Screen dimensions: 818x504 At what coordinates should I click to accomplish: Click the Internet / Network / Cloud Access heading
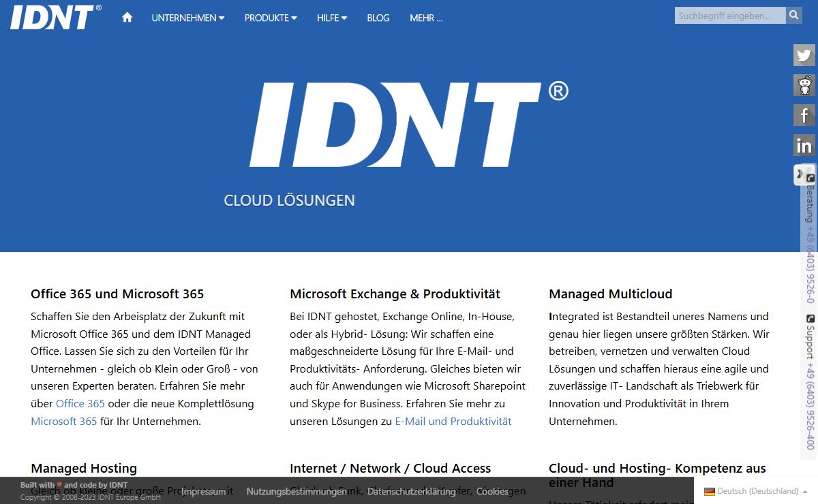point(391,468)
